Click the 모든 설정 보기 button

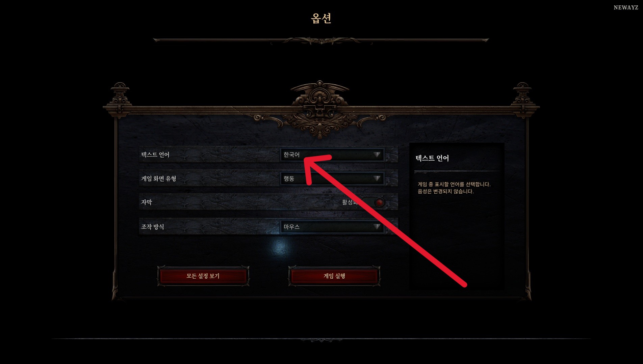pos(203,276)
